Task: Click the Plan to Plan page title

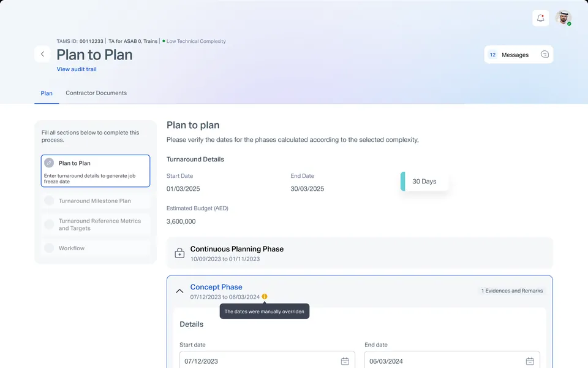Action: pyautogui.click(x=94, y=55)
